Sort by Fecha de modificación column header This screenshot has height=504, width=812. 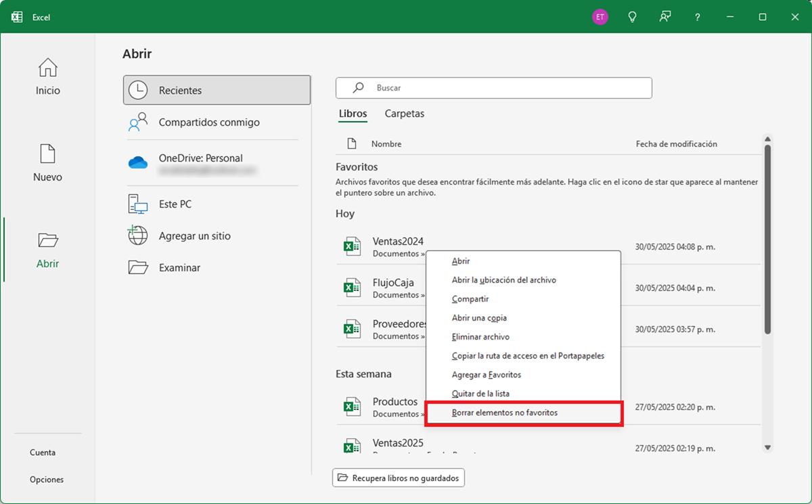676,144
